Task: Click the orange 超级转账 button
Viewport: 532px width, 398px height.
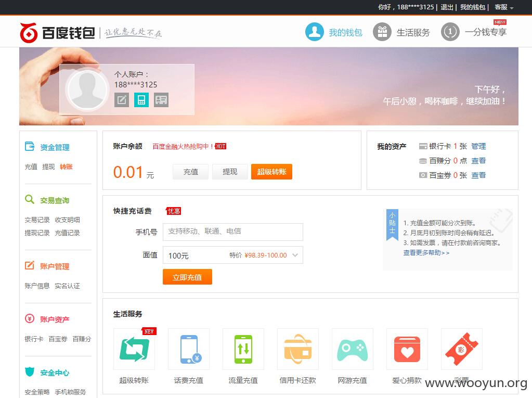Action: click(271, 172)
